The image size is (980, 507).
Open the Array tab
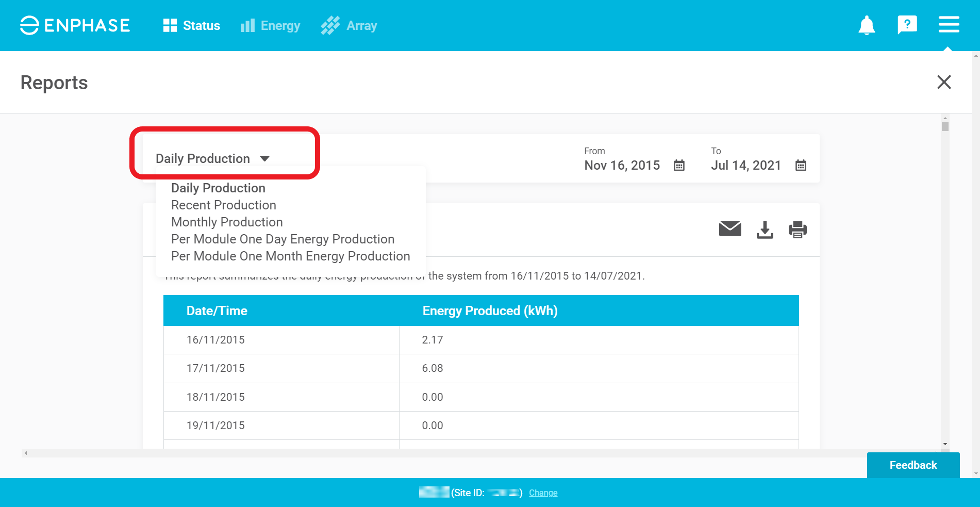tap(349, 26)
